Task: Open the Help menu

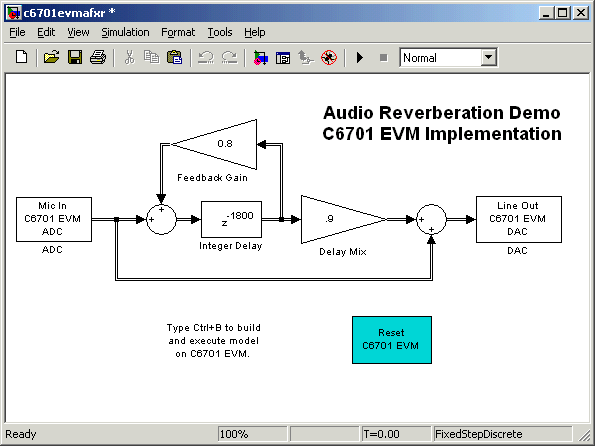Action: [255, 32]
